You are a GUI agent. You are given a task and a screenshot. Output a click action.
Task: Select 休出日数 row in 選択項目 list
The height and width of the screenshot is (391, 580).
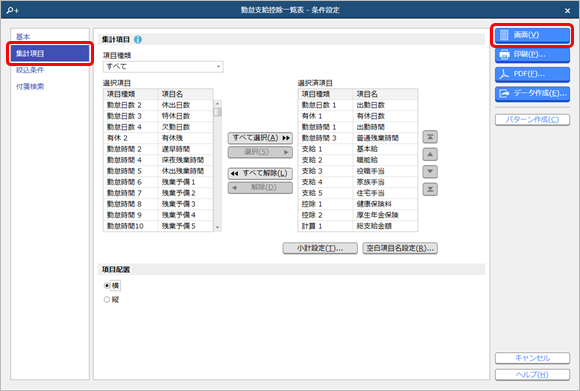click(x=158, y=105)
